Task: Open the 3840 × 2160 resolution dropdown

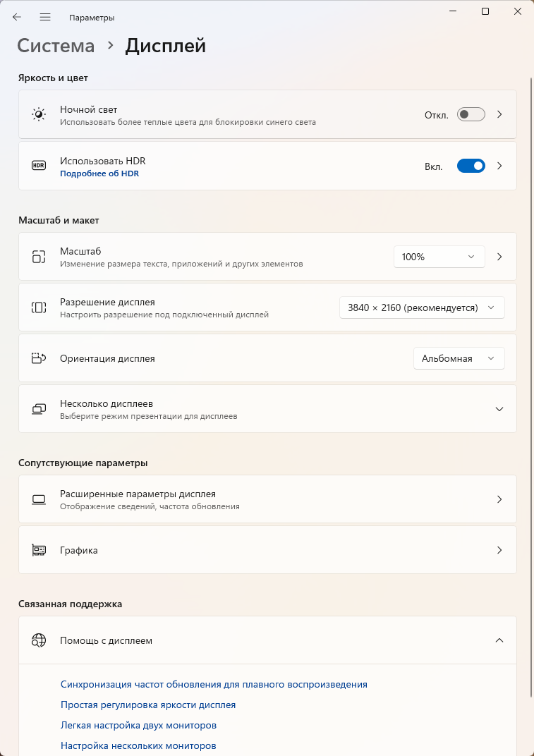Action: pos(422,307)
